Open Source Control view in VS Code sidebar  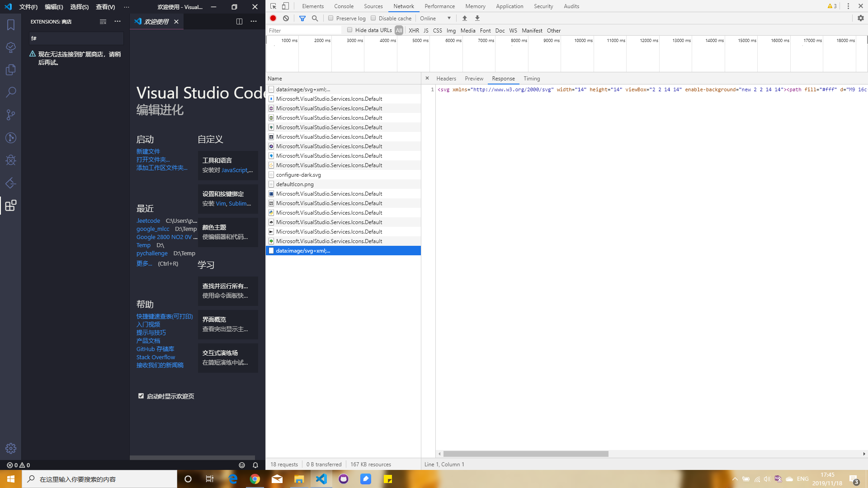(10, 115)
